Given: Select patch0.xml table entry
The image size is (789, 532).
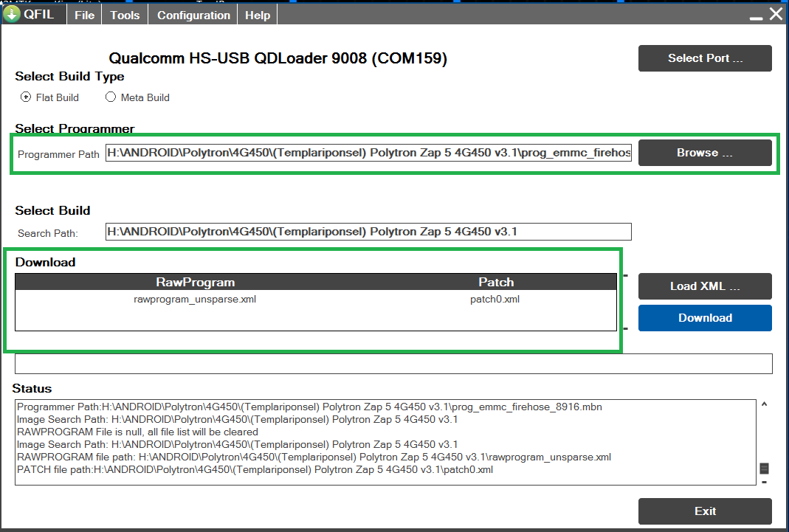Looking at the screenshot, I should click(495, 299).
